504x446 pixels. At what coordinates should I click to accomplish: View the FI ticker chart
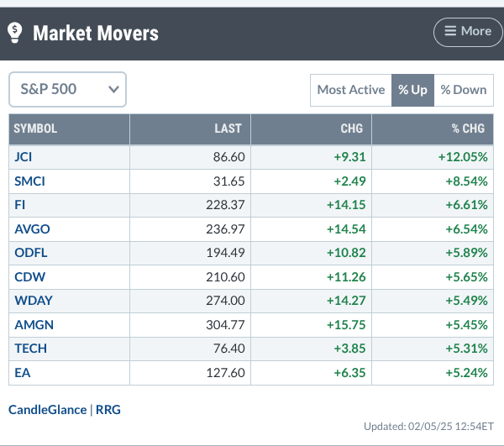[x=20, y=205]
